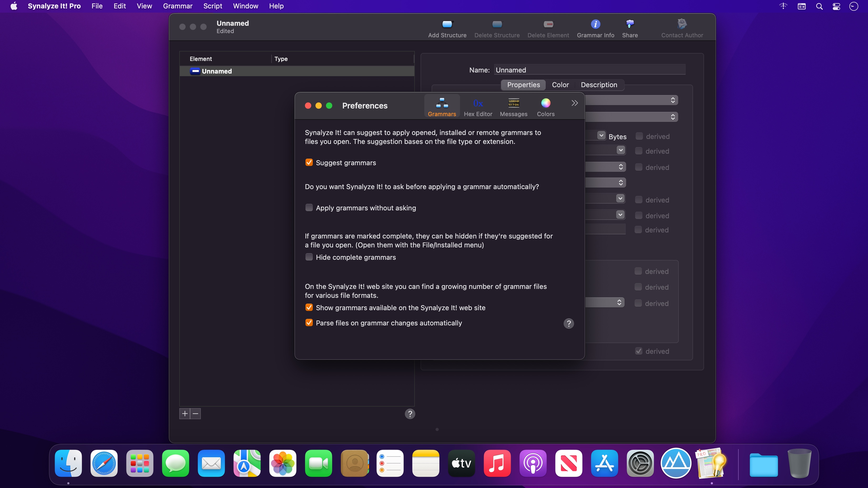Switch to the Description tab
Image resolution: width=868 pixels, height=488 pixels.
(599, 85)
